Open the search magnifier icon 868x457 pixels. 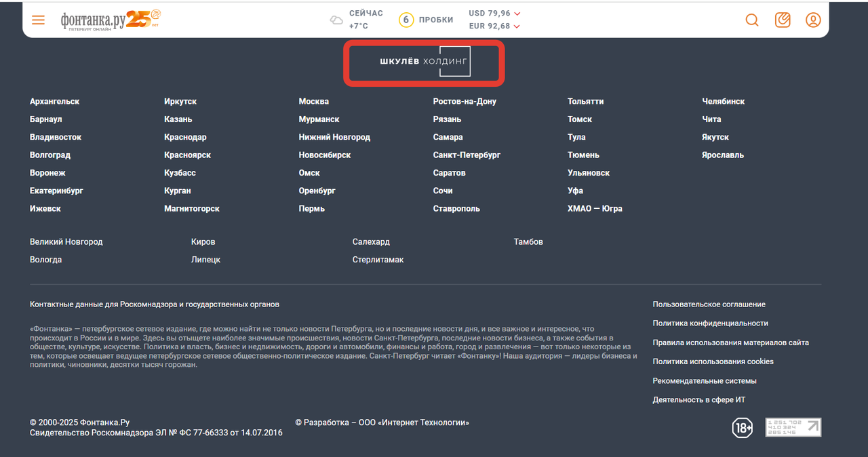pos(752,20)
